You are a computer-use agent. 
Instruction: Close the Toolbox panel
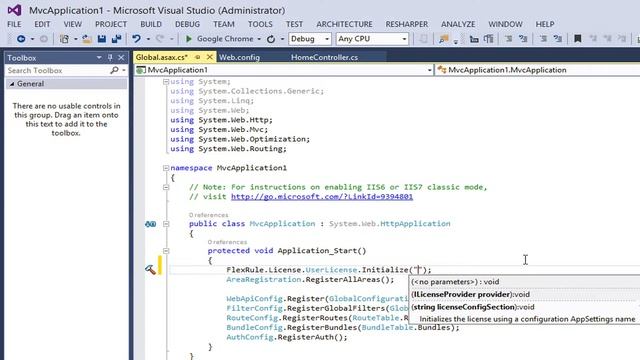[x=121, y=58]
